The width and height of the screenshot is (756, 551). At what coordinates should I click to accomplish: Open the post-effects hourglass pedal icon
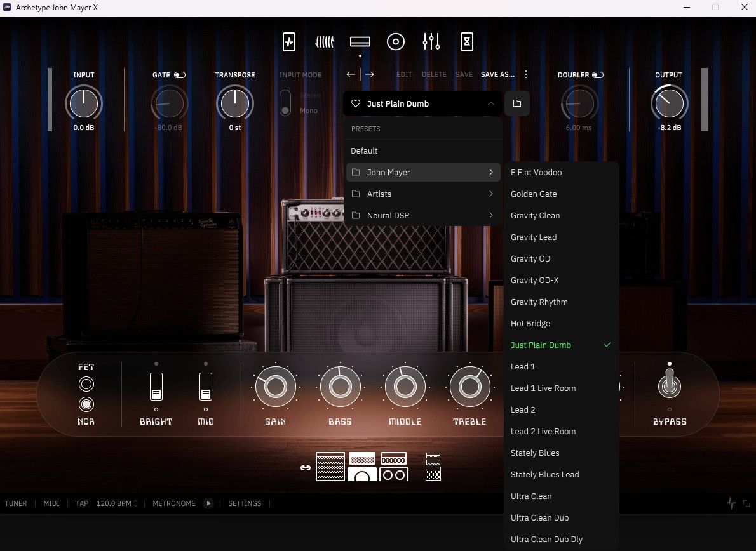(467, 42)
